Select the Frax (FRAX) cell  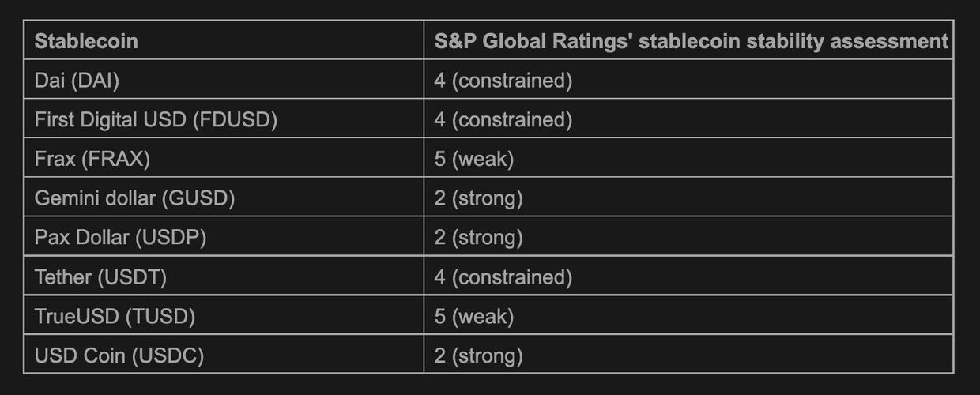tap(92, 159)
